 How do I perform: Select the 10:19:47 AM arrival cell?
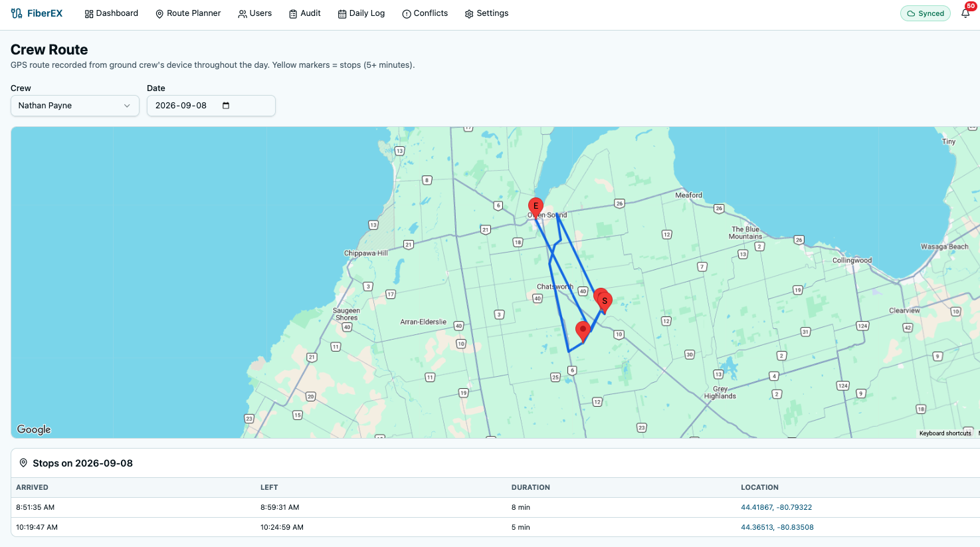[37, 527]
